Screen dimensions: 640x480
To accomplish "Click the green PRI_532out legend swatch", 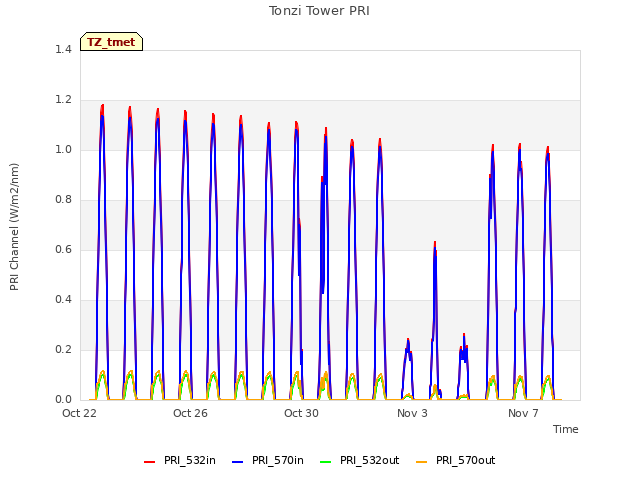I will tap(326, 461).
